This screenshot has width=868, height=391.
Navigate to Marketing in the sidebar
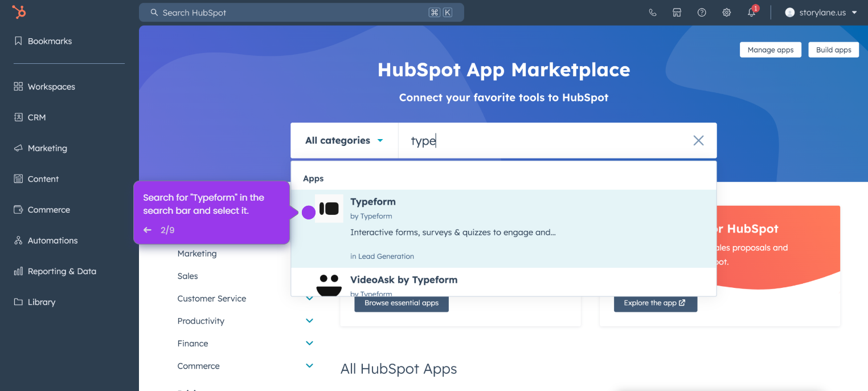click(47, 148)
